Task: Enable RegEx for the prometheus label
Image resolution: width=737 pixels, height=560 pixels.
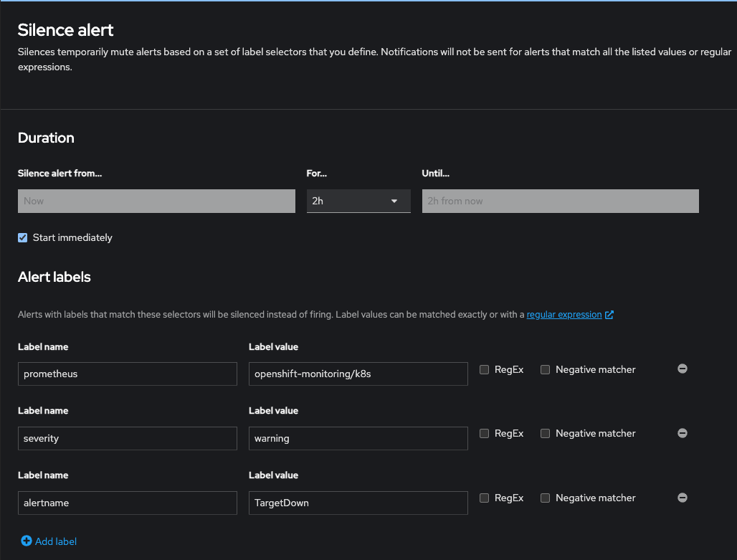Action: [x=485, y=370]
